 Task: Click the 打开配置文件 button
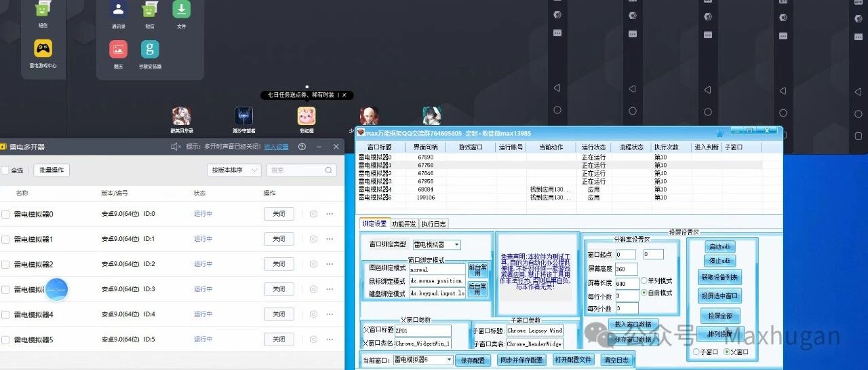[573, 360]
